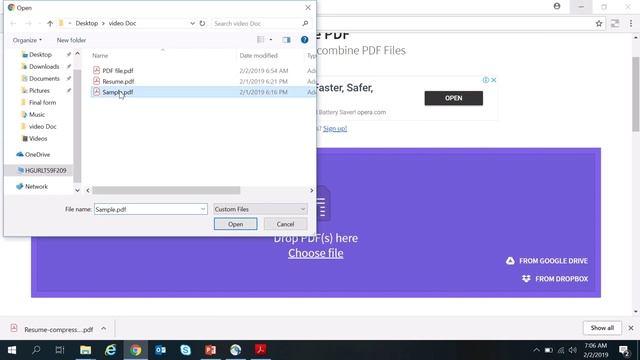This screenshot has height=360, width=640.
Task: Open the dialog help icon
Action: click(304, 40)
